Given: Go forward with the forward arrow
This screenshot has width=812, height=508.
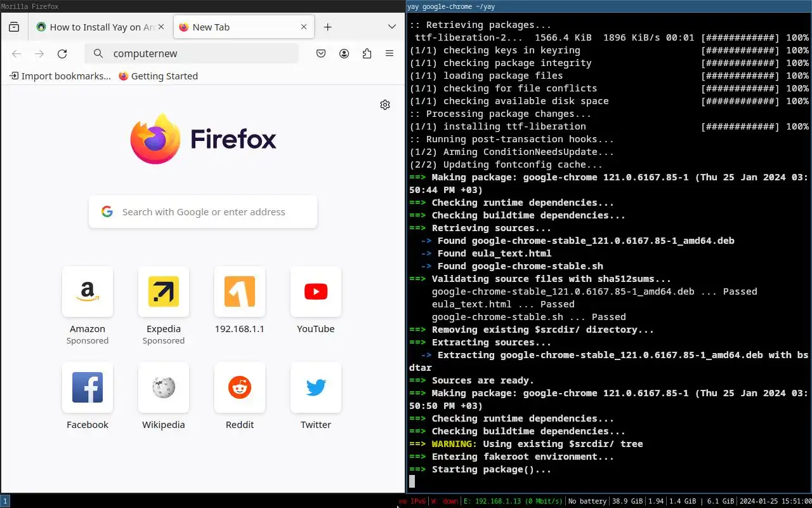Looking at the screenshot, I should point(39,54).
